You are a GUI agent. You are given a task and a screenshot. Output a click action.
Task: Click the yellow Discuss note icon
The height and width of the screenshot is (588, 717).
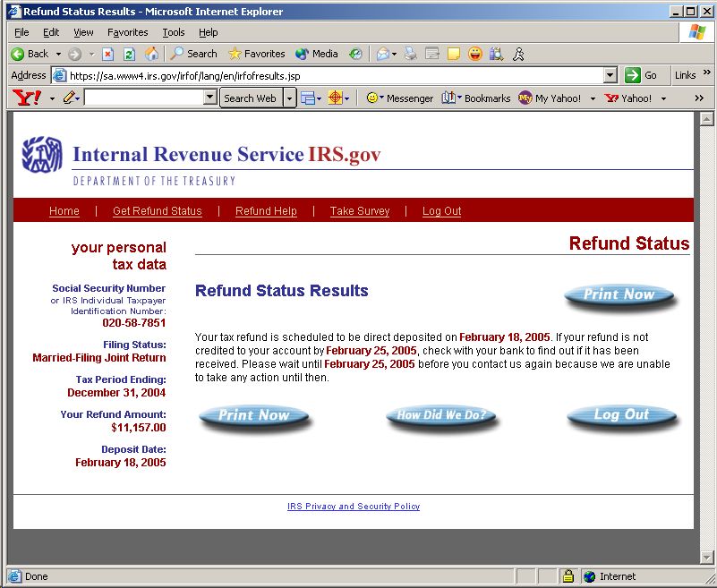(x=454, y=55)
